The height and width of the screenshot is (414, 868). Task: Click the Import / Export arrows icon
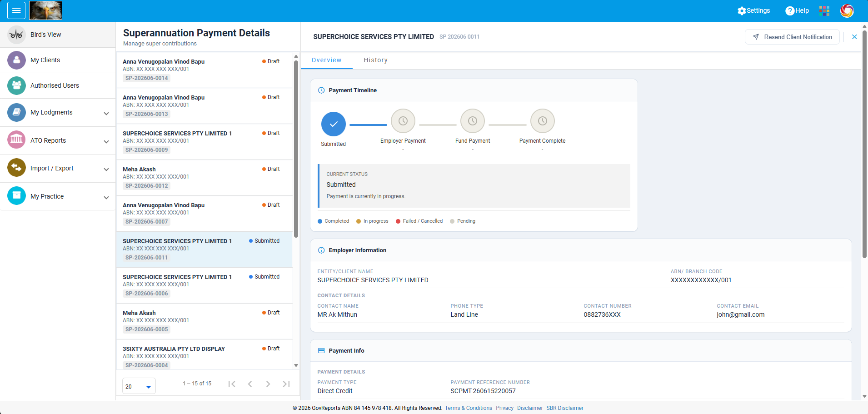[16, 168]
